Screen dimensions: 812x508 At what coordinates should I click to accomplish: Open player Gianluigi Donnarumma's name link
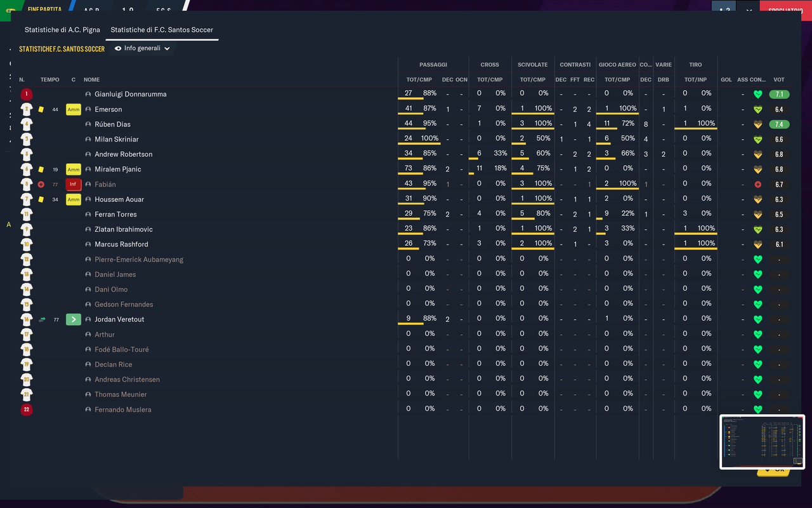tap(131, 94)
